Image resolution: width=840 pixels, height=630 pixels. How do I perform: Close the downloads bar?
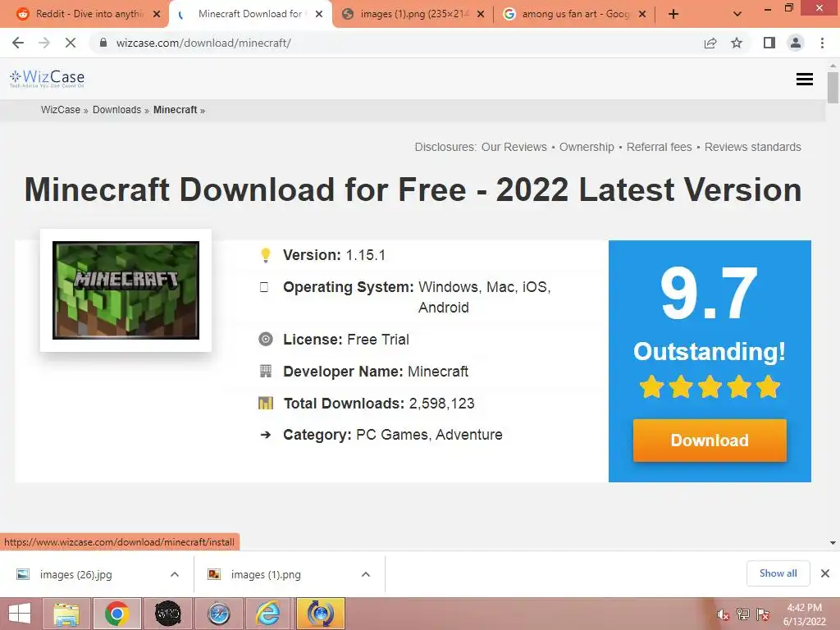coord(825,573)
